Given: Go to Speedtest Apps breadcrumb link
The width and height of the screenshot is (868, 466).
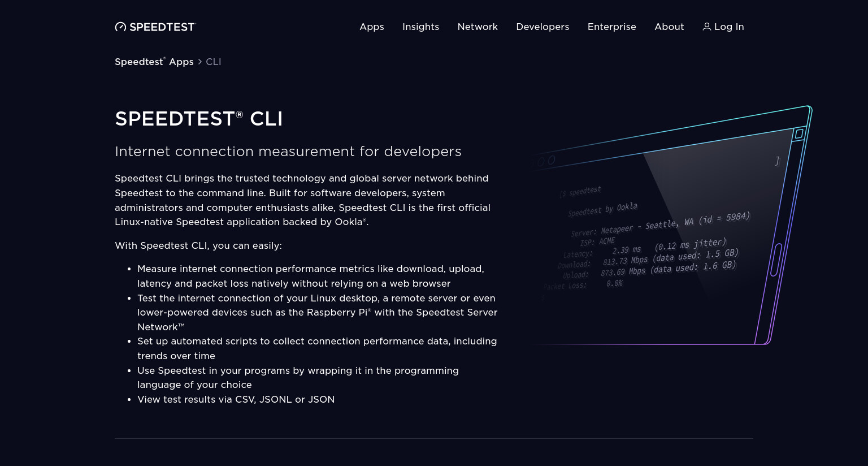Looking at the screenshot, I should [x=154, y=62].
